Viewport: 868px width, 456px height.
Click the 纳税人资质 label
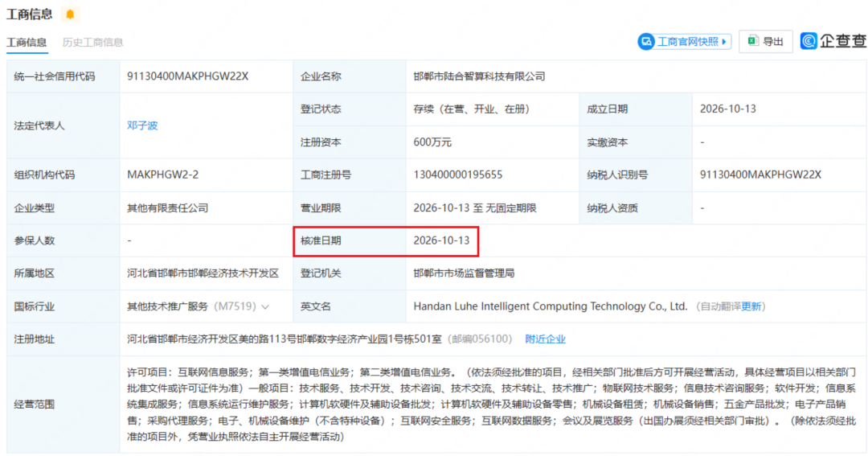coord(612,208)
